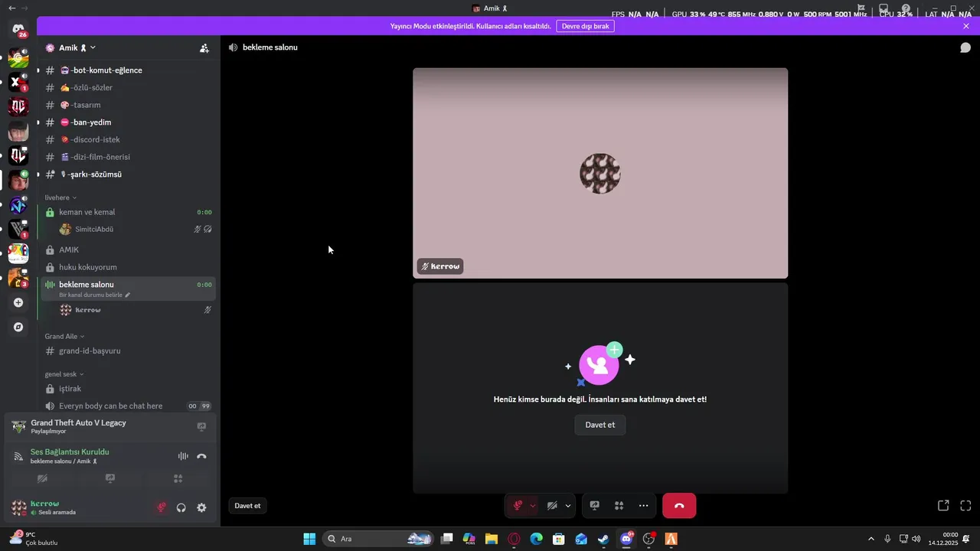This screenshot has height=551, width=980.
Task: Open Discord direct messages home icon
Action: click(18, 29)
